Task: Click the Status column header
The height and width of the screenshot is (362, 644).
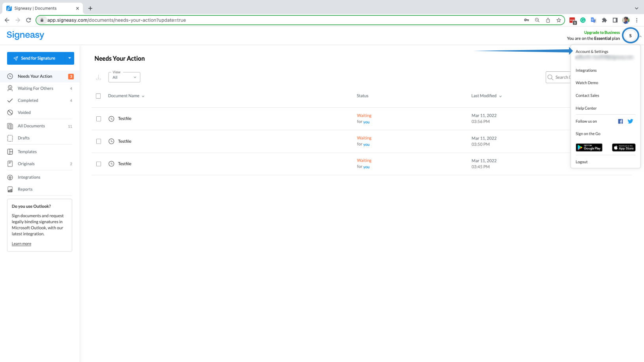Action: (x=362, y=96)
